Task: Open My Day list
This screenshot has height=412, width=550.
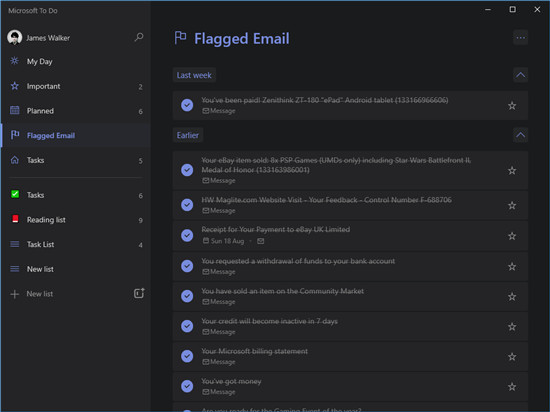Action: [76, 61]
